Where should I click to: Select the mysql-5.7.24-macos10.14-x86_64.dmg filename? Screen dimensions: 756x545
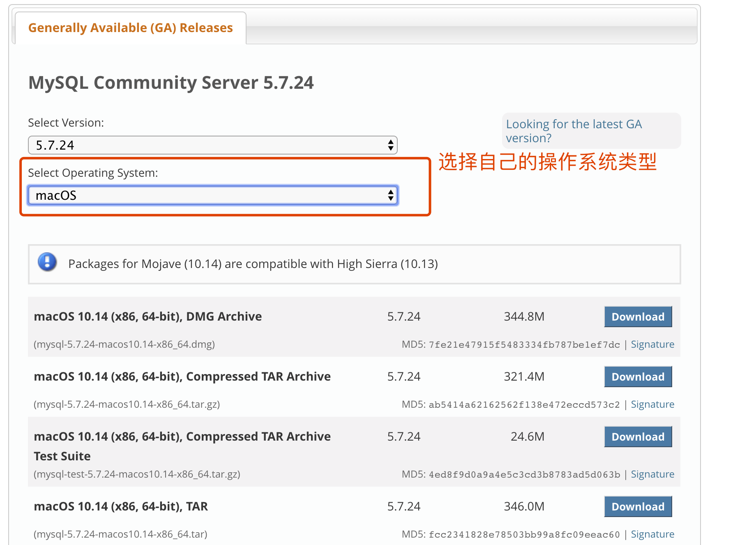124,344
